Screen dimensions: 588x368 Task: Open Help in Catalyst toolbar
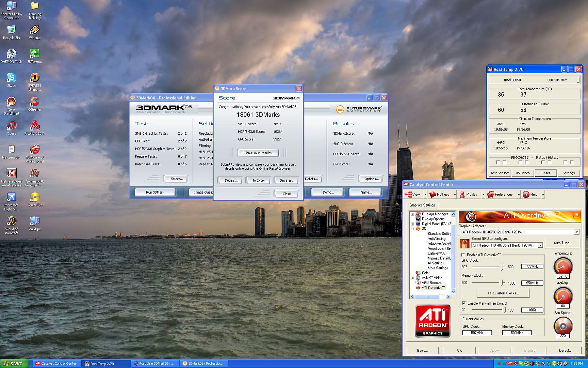point(530,194)
